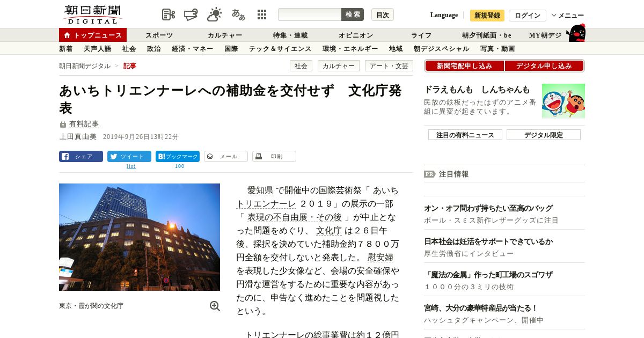This screenshot has height=338, width=644.
Task: Click 文化庁 link in article text
Action: click(x=329, y=231)
